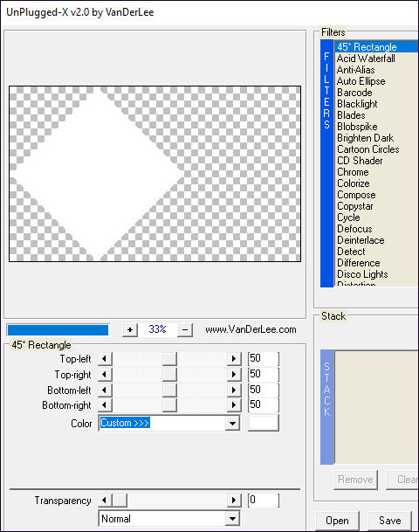
Task: Click the Open button
Action: click(x=337, y=521)
